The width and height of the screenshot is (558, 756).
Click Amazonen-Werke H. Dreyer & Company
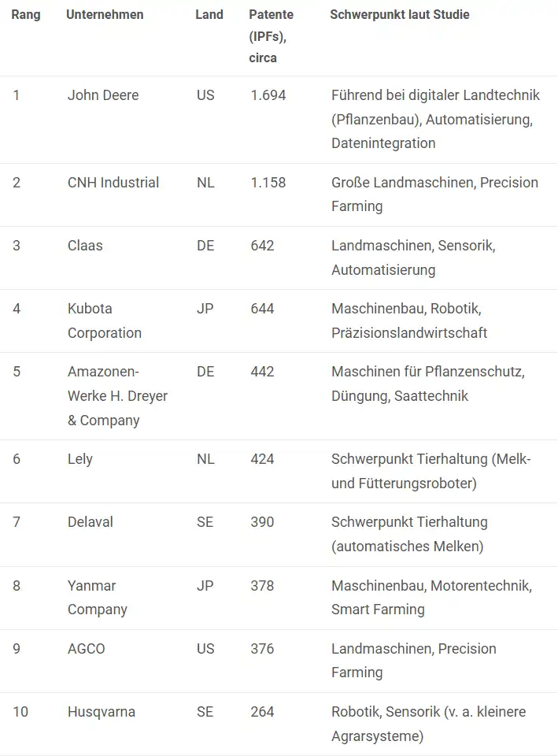pyautogui.click(x=117, y=396)
